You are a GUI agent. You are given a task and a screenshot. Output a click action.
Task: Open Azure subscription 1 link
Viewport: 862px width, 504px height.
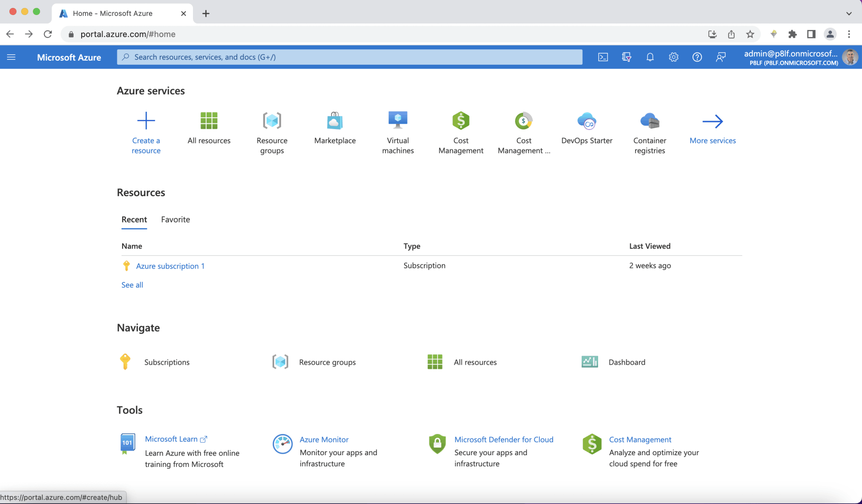(170, 266)
